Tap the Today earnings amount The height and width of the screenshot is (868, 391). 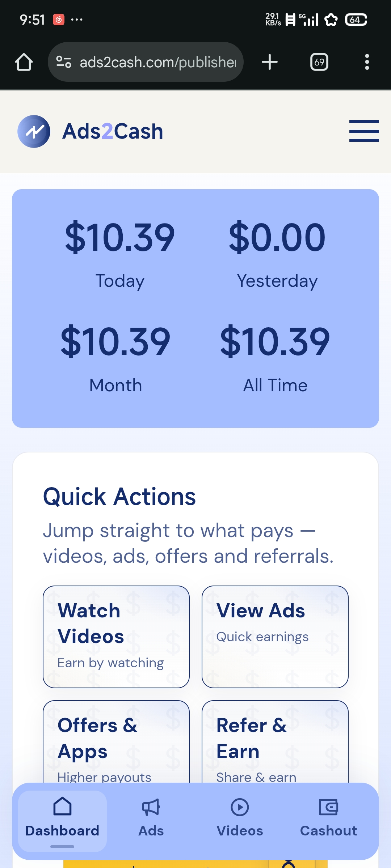click(120, 238)
